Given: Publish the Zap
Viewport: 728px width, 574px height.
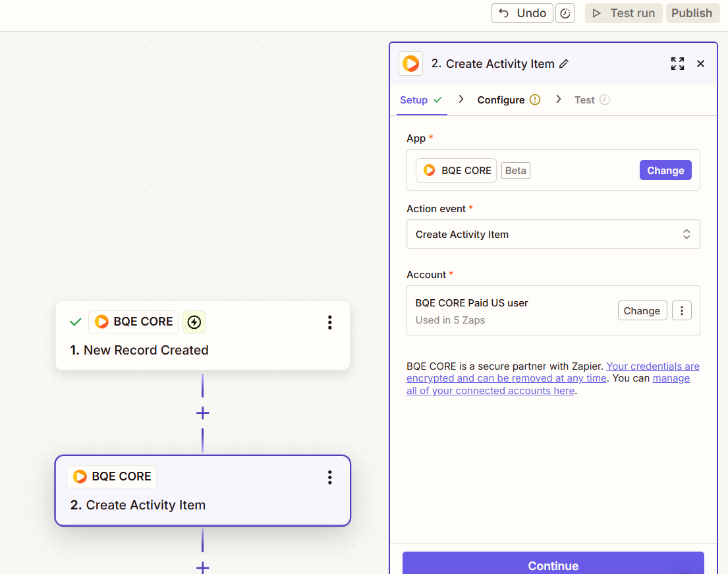Looking at the screenshot, I should click(692, 13).
